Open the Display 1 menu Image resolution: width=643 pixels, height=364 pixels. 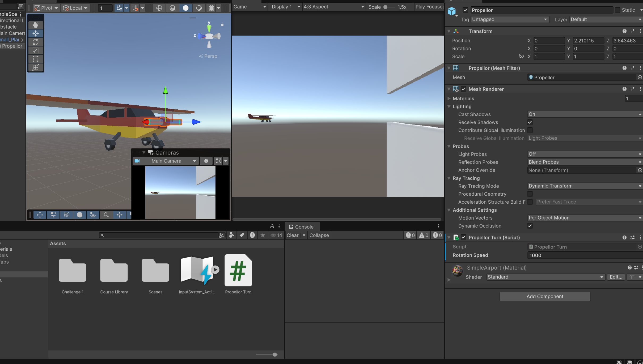(x=286, y=7)
